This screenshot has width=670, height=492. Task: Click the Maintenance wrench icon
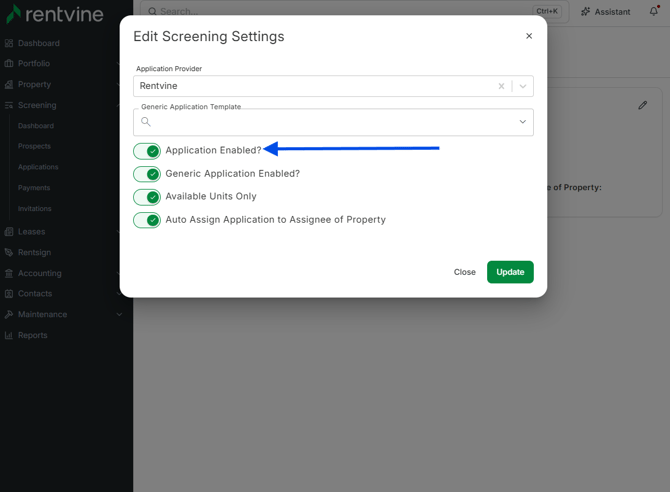[x=9, y=315]
